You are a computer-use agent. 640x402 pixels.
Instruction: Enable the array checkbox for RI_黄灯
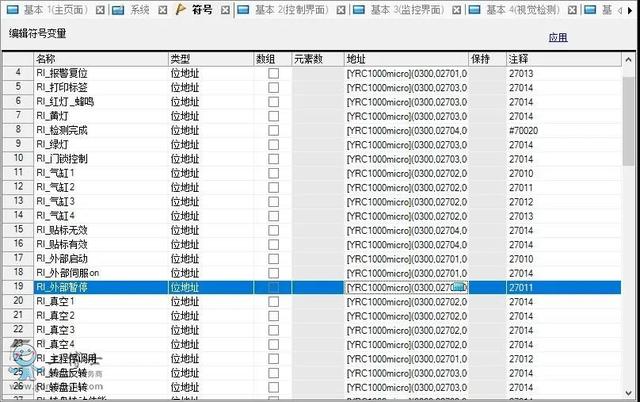[x=273, y=116]
